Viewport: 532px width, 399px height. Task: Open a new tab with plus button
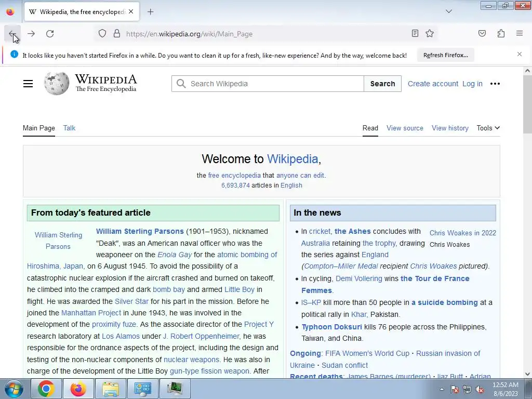pos(150,12)
